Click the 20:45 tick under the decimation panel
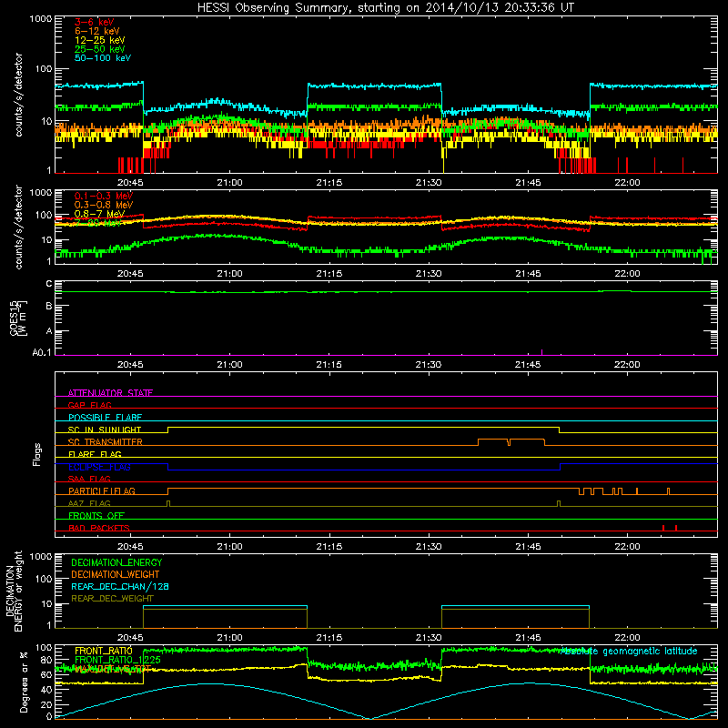Image resolution: width=728 pixels, height=728 pixels. tap(130, 638)
